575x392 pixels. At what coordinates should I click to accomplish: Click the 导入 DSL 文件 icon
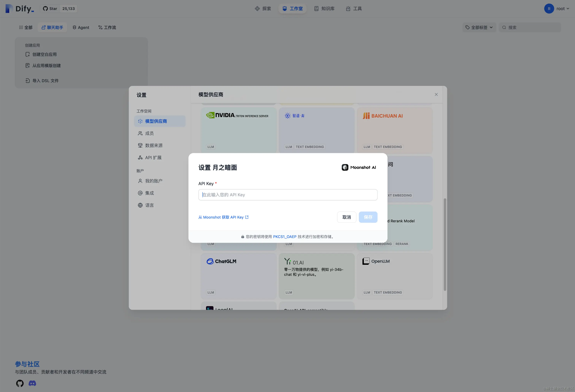click(x=27, y=81)
